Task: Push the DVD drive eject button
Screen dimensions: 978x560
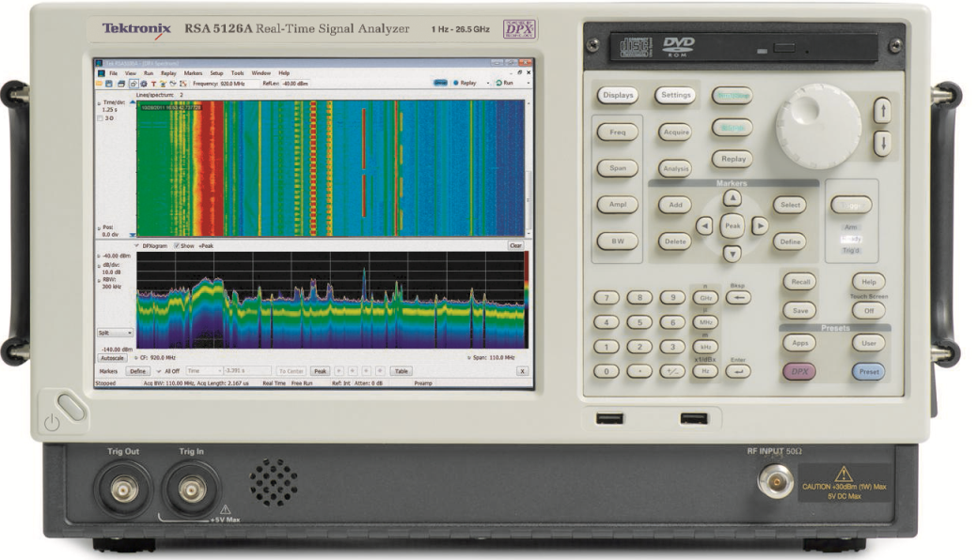Action: click(784, 48)
